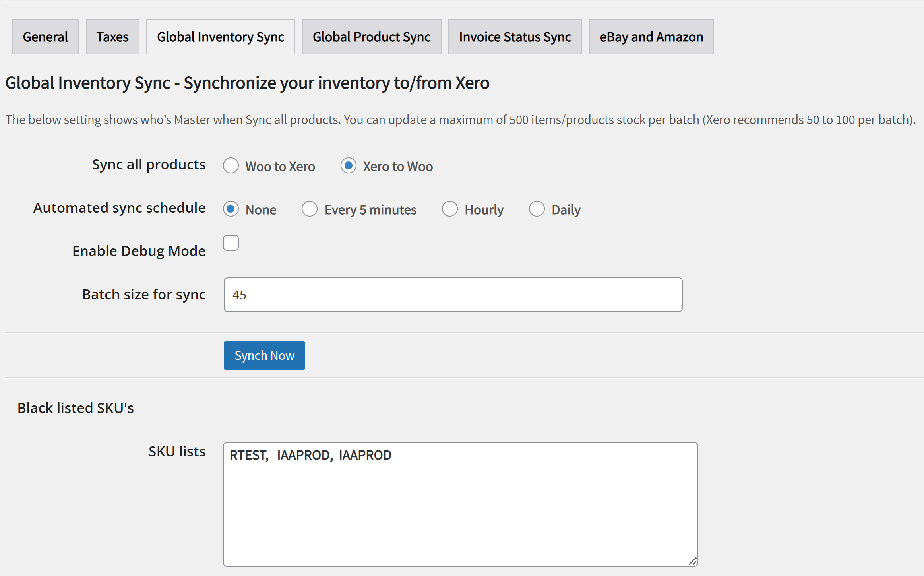Screen dimensions: 924x576
Task: Click the 'SKU lists' label
Action: (x=177, y=451)
